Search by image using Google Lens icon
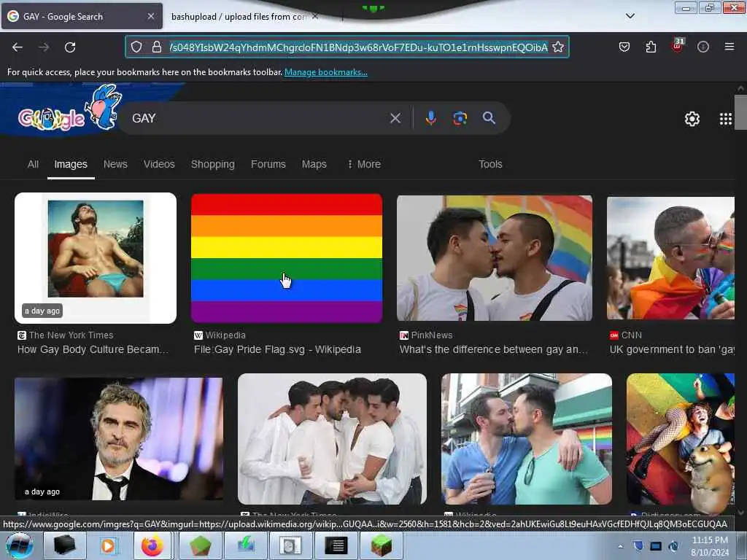Image resolution: width=747 pixels, height=560 pixels. pos(460,118)
